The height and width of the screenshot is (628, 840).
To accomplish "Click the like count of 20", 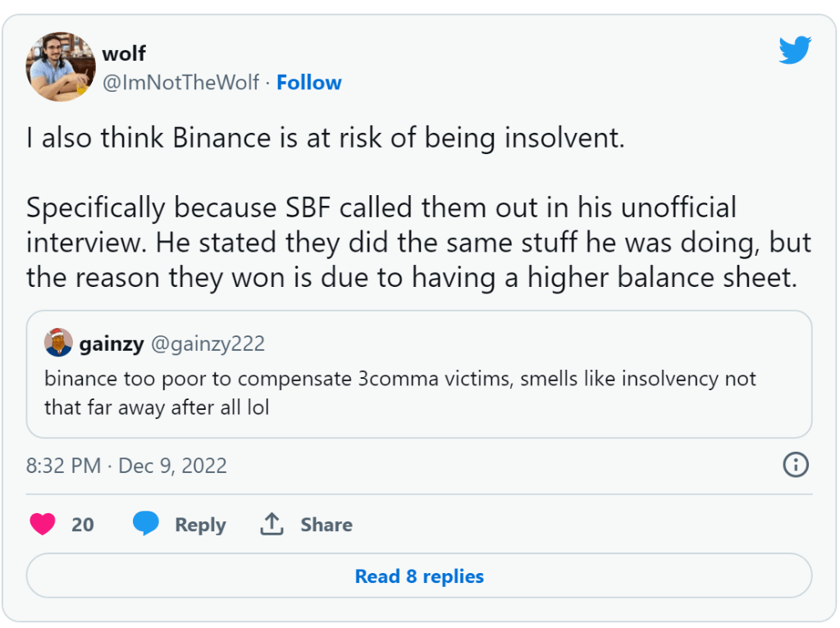I will 82,525.
